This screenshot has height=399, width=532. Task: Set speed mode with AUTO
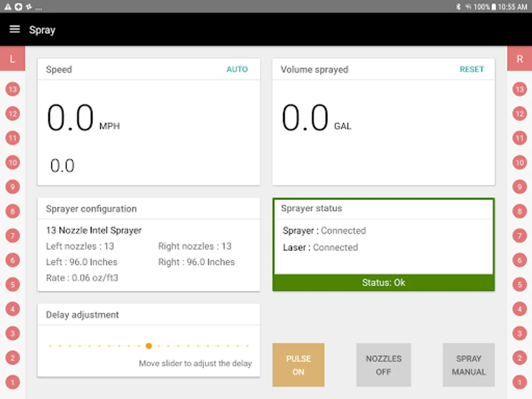(237, 69)
